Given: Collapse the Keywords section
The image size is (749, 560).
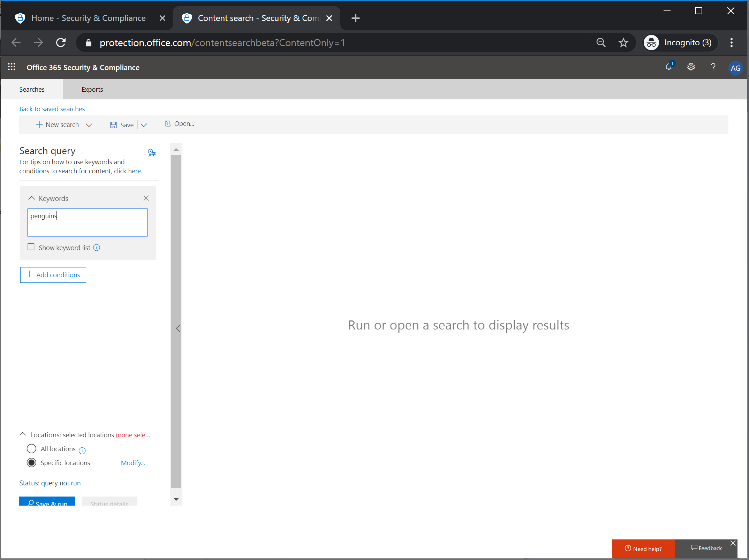Looking at the screenshot, I should 31,198.
